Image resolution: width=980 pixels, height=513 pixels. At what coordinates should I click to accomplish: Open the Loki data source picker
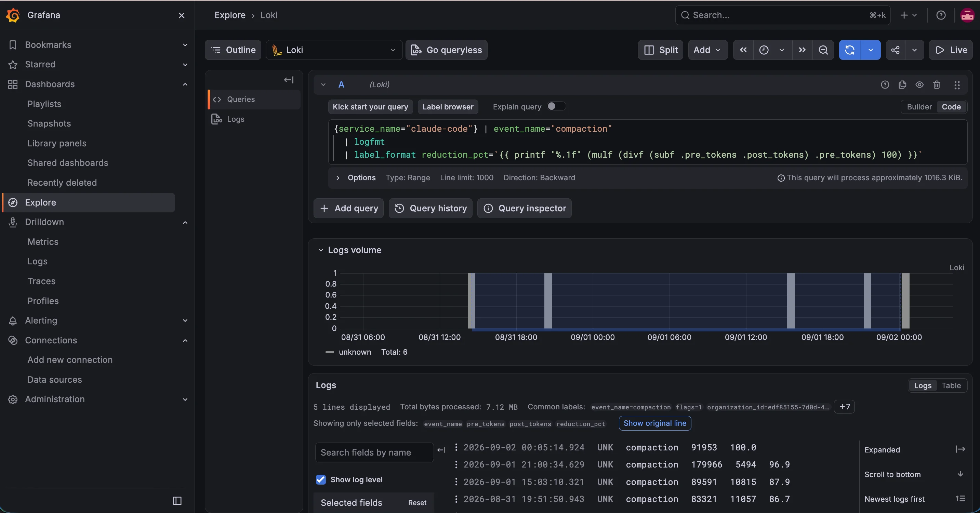pos(334,50)
